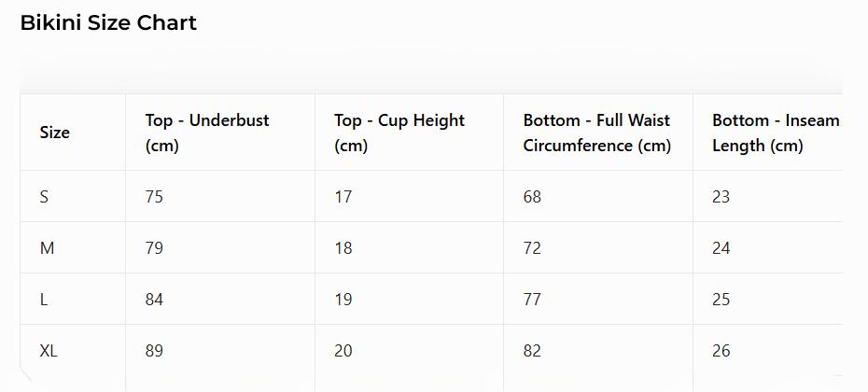Screen dimensions: 868x392
Task: Select inseam length value 26 for XL
Action: [x=721, y=351]
